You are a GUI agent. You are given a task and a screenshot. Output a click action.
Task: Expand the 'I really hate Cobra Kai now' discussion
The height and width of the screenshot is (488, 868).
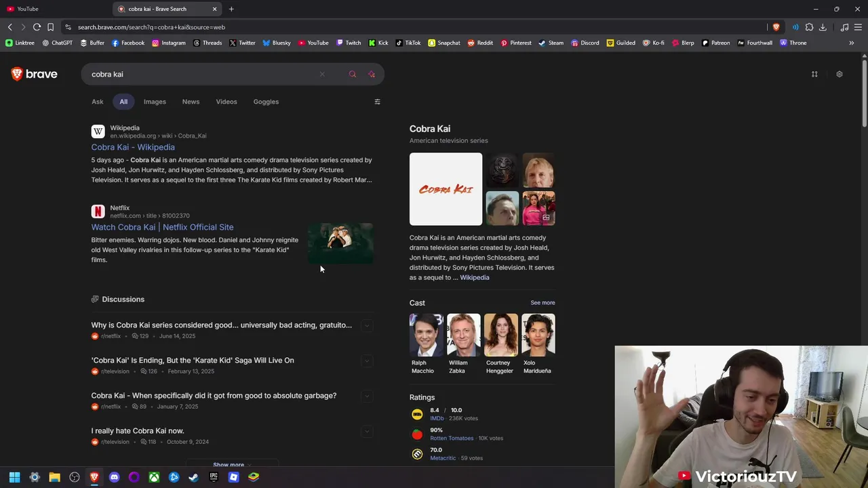pos(367,431)
